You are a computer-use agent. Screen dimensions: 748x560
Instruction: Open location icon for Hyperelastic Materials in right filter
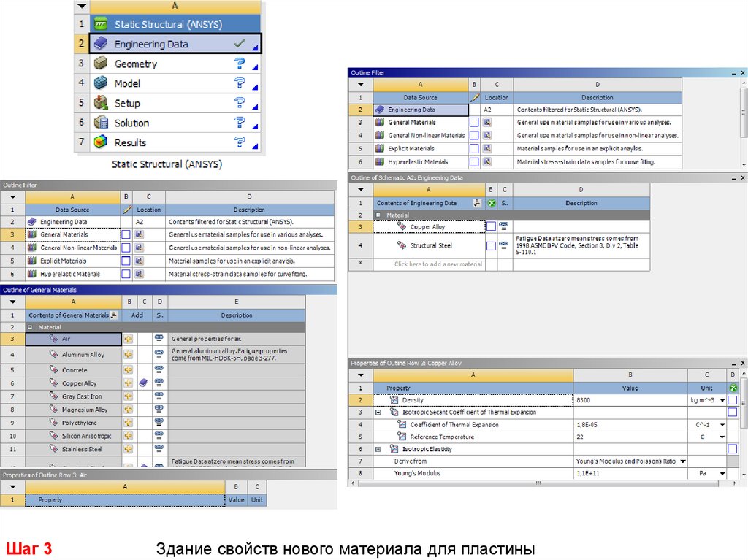click(487, 161)
